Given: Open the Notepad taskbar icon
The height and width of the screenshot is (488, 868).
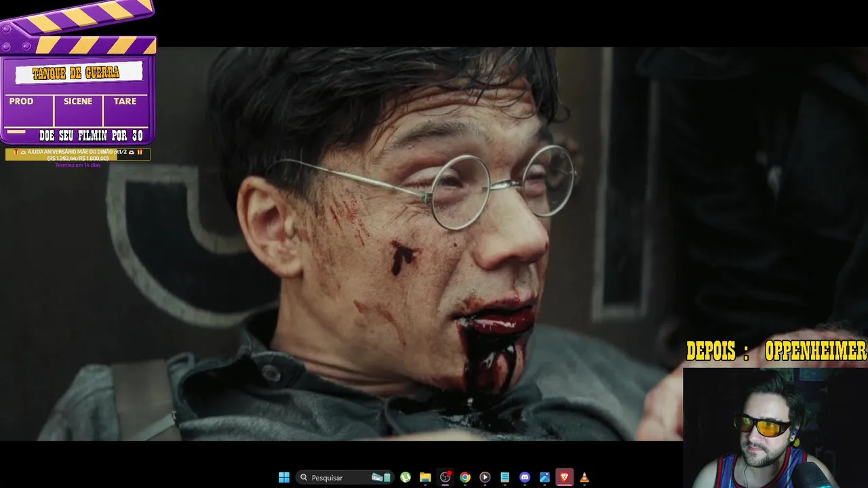Looking at the screenshot, I should coord(505,477).
